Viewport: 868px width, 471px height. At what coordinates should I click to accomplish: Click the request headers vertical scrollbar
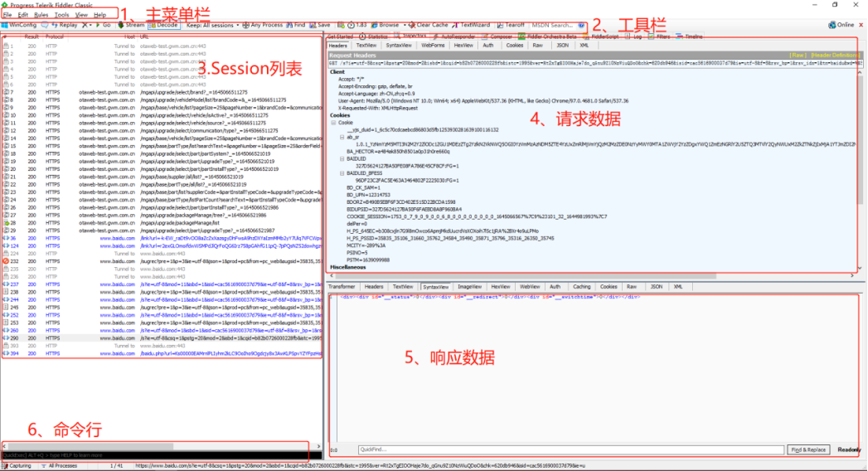tap(860, 169)
